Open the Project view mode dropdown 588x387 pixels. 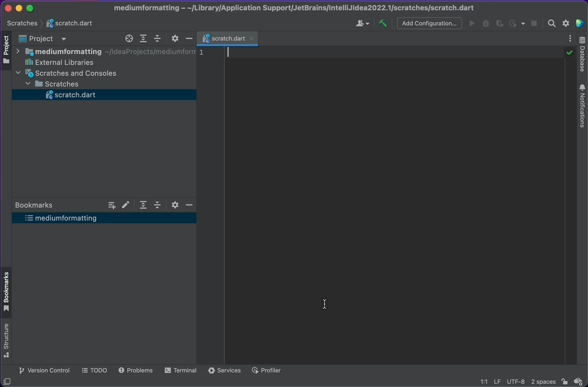coord(63,38)
